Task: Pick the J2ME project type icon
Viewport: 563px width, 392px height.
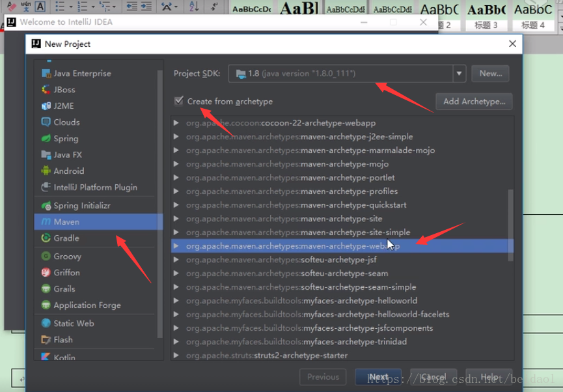Action: (46, 106)
